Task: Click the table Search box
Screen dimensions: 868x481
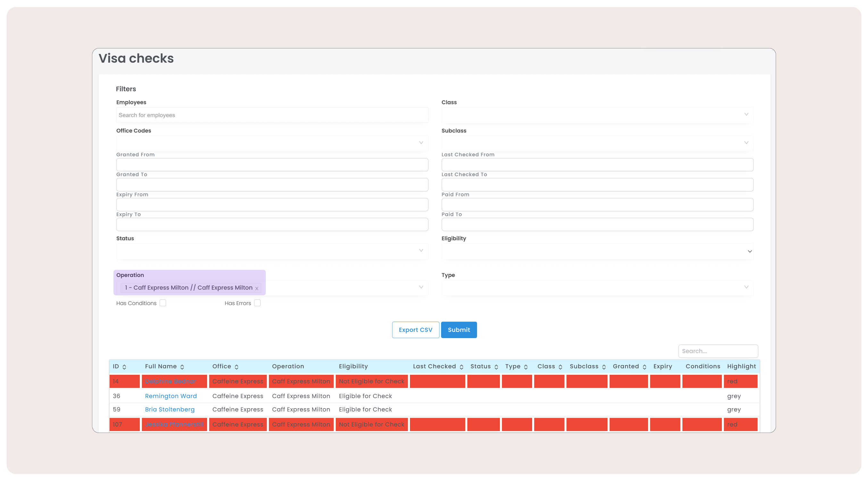Action: [x=718, y=351]
